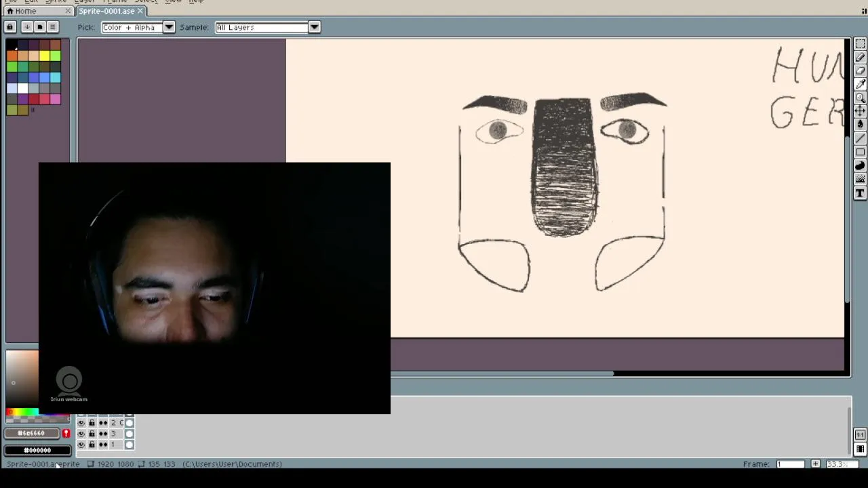
Task: Click the sort palette arrow icon
Action: [x=26, y=27]
